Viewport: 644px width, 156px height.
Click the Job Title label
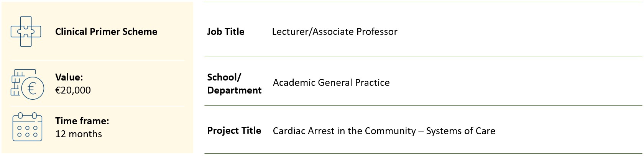pos(225,32)
